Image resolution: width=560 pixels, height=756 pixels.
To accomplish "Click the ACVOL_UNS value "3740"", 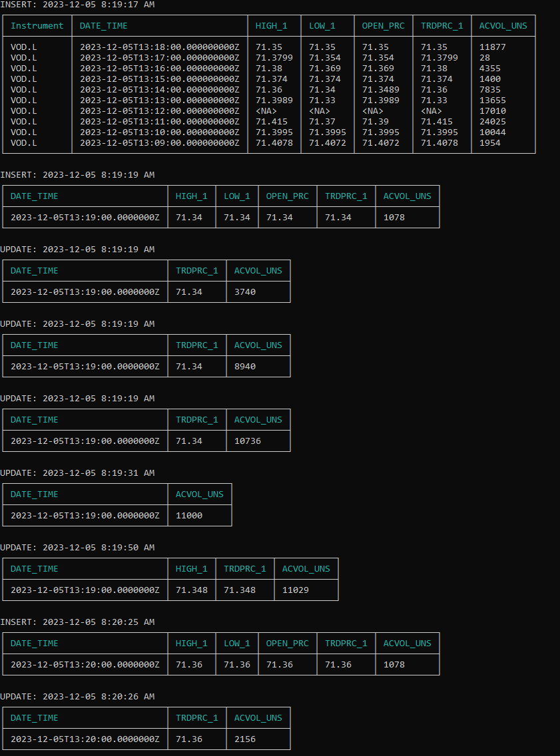I will pos(245,291).
